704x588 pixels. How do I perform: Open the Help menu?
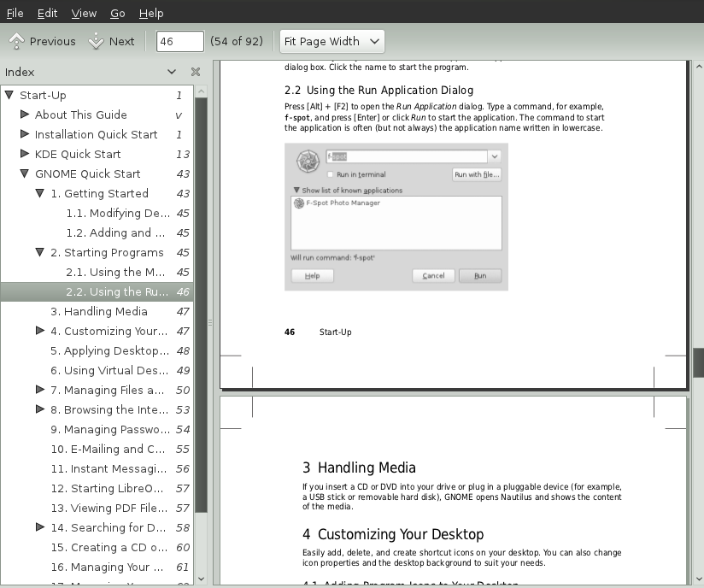pos(151,14)
